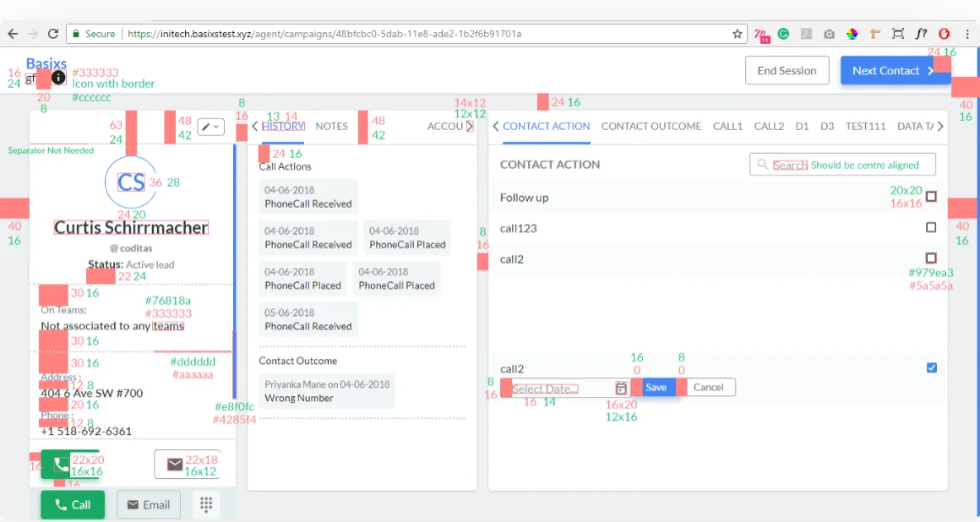The width and height of the screenshot is (980, 522).
Task: Reload the page with the refresh icon
Action: click(53, 34)
